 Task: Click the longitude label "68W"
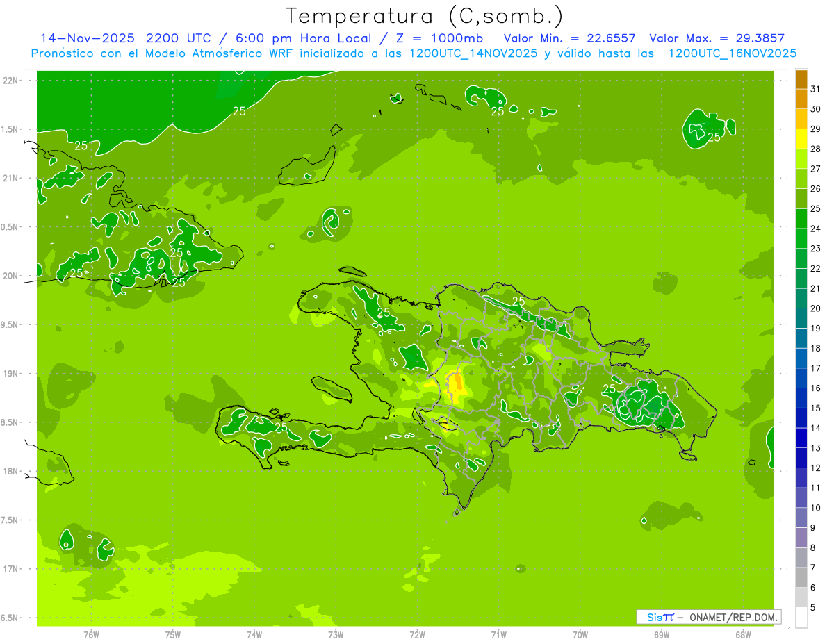coord(743,635)
